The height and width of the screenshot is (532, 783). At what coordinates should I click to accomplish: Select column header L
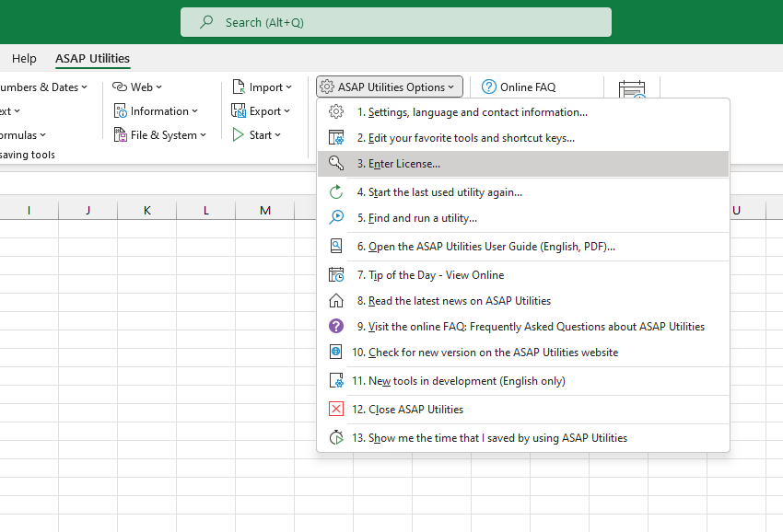coord(205,210)
